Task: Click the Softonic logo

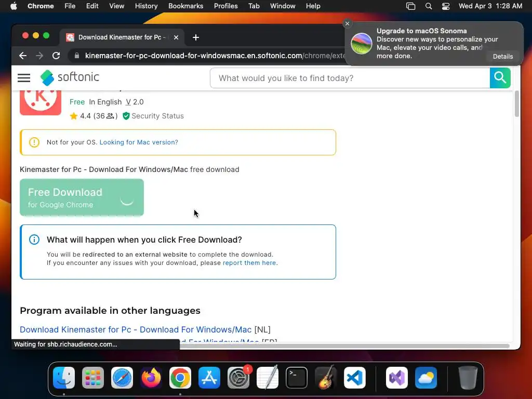Action: pos(70,77)
